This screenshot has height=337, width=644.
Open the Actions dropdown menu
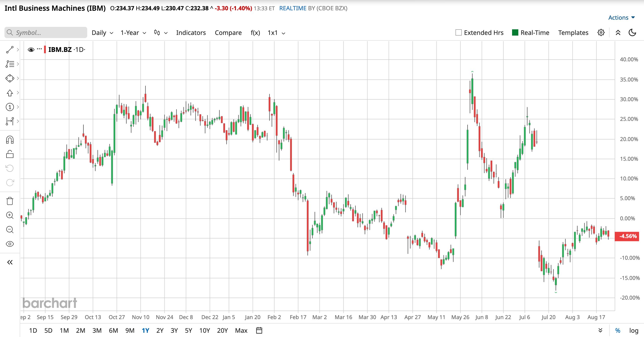(621, 17)
